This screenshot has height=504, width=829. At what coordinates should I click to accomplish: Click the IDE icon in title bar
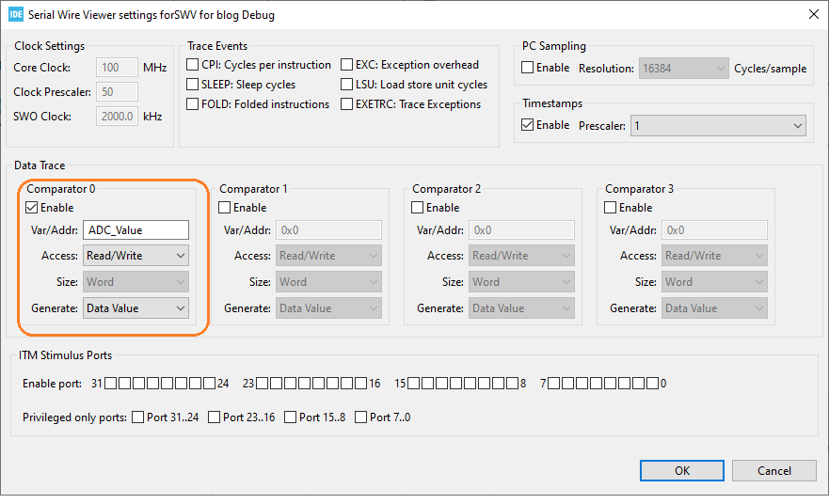(x=16, y=14)
